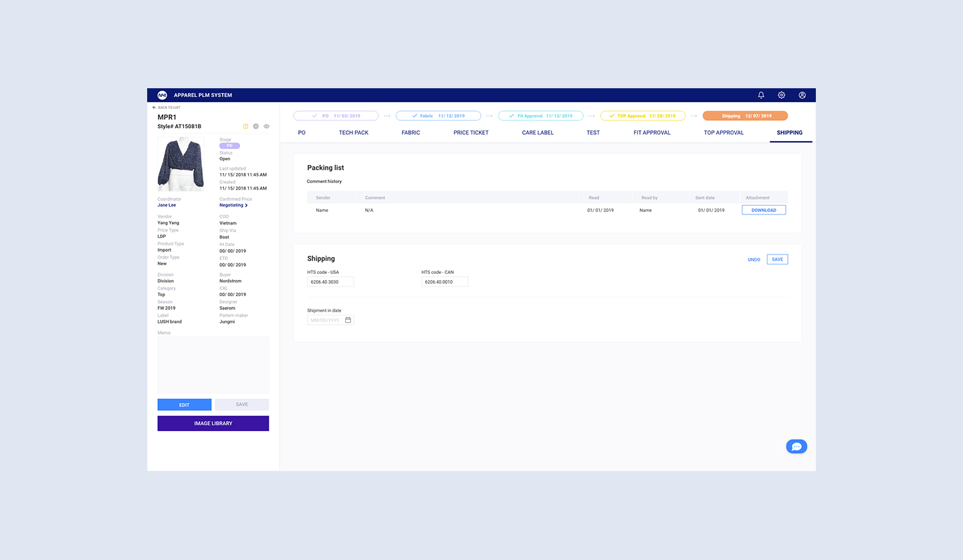The width and height of the screenshot is (963, 560).
Task: Click the NNI logo in header
Action: coord(162,95)
